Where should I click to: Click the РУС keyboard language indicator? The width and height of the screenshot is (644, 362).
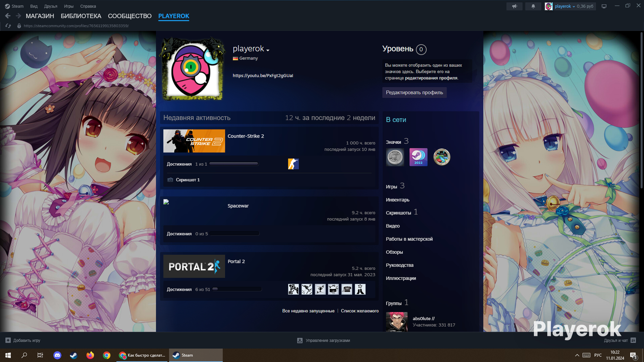[x=598, y=355]
